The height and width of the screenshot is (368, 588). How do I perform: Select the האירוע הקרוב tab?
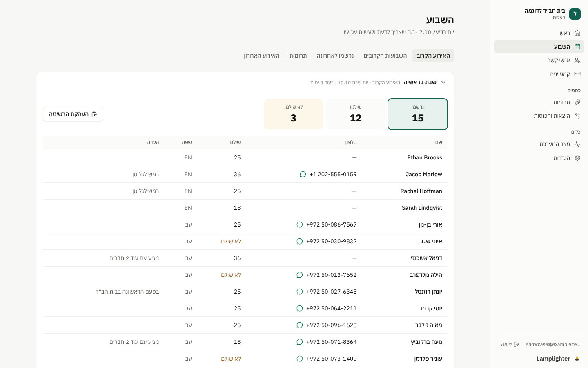[433, 56]
